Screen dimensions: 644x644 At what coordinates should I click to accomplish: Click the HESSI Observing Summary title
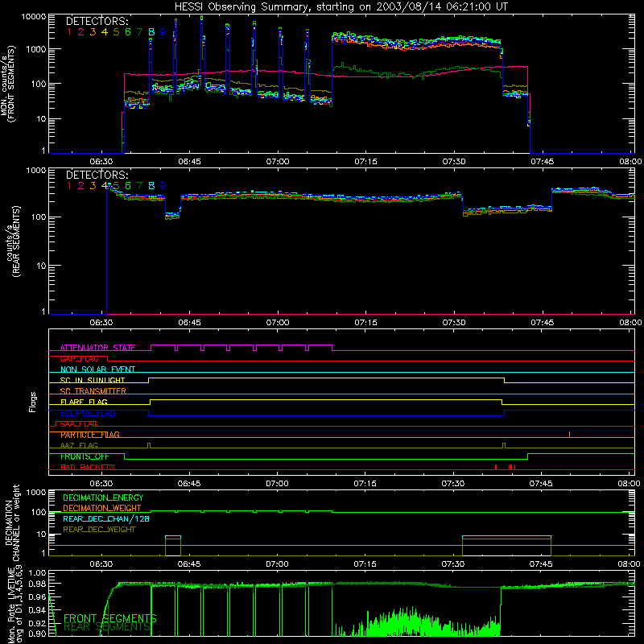341,6
